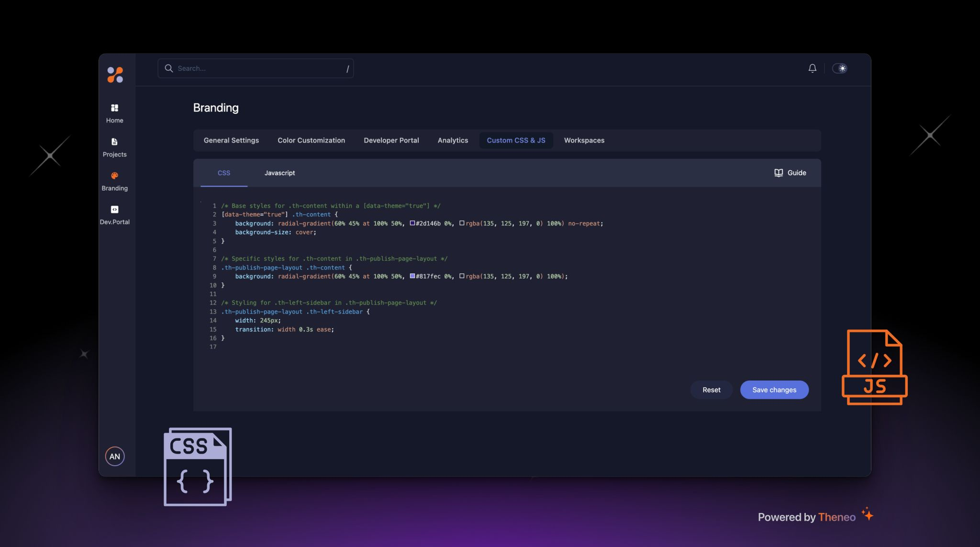Open the Color Customization tab
This screenshot has height=547, width=980.
click(311, 140)
